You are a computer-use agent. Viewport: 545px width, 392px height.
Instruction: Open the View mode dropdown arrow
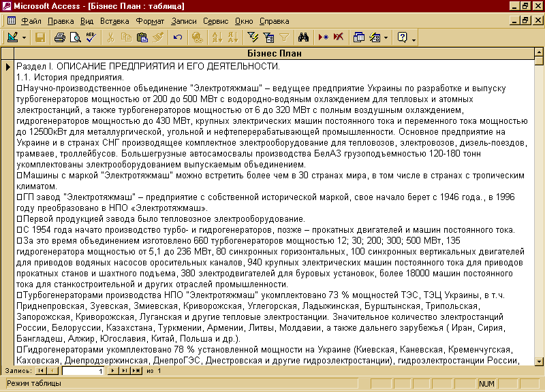24,37
